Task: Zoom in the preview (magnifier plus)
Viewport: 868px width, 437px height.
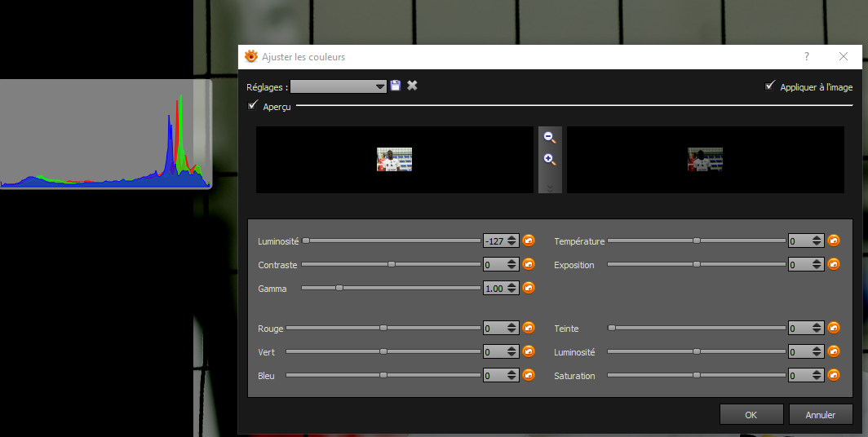Action: tap(550, 160)
